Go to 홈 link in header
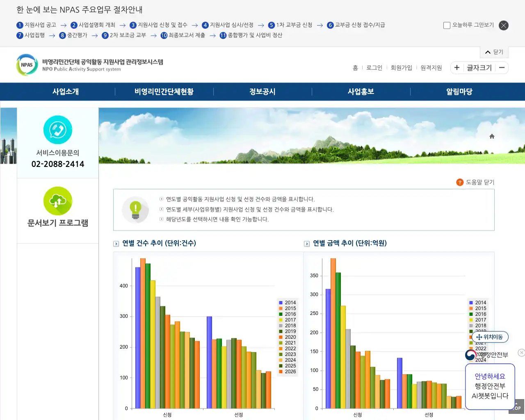525x420 pixels. tap(355, 68)
